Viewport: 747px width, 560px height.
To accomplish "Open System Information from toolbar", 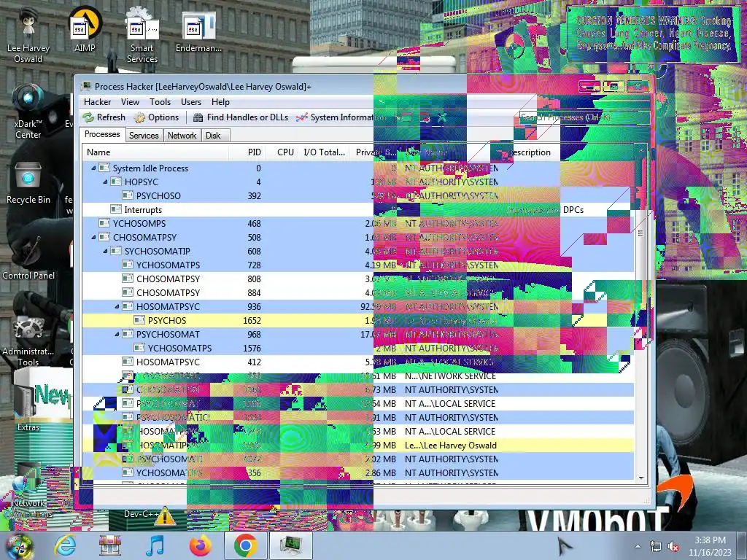I will [x=341, y=117].
